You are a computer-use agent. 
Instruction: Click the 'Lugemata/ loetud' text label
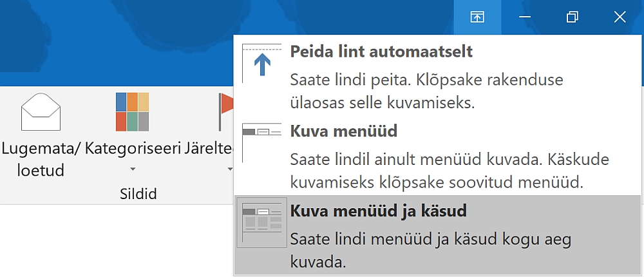coord(41,159)
